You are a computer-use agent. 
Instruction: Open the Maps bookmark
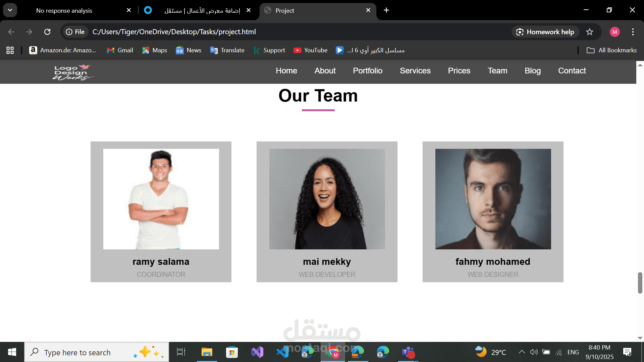155,50
